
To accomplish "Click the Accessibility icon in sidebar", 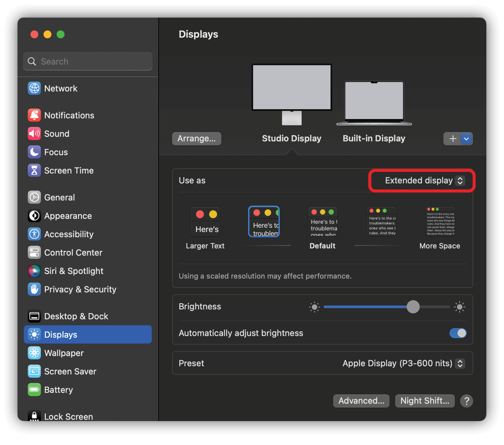I will (x=34, y=234).
